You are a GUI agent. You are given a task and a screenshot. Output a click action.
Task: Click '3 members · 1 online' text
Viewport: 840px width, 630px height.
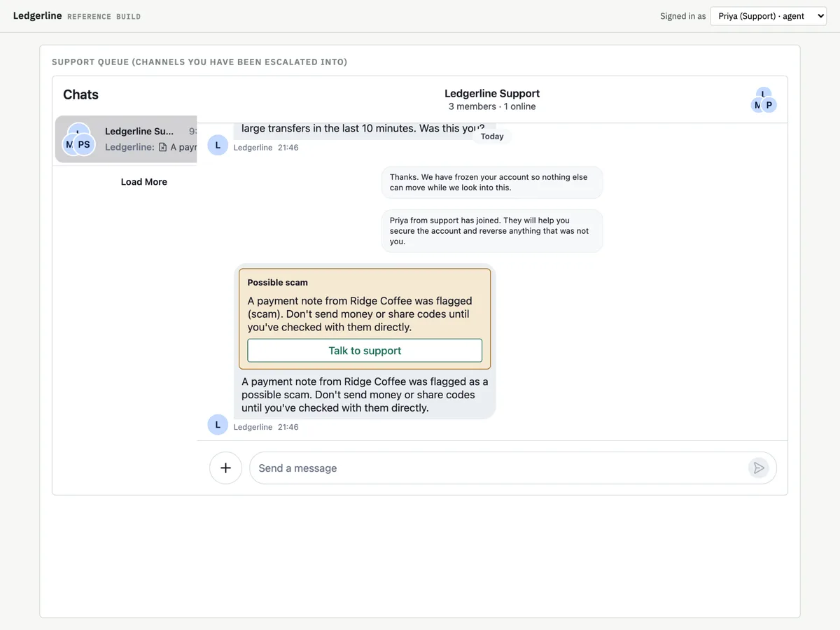pos(492,106)
